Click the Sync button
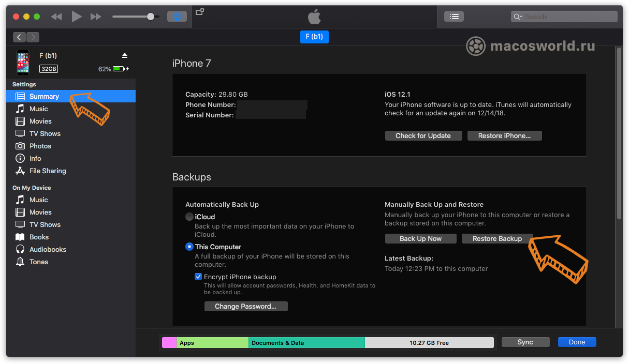This screenshot has height=364, width=629. [525, 342]
